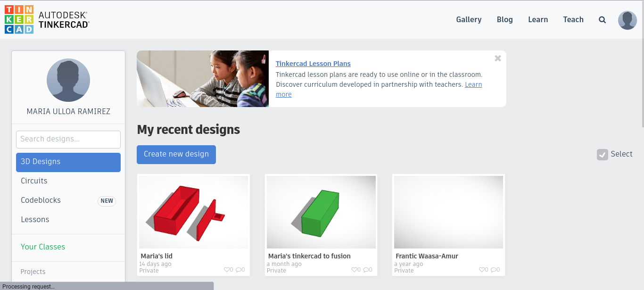Open the Circuits section in sidebar
Viewport: 644px width, 290px height.
point(34,181)
